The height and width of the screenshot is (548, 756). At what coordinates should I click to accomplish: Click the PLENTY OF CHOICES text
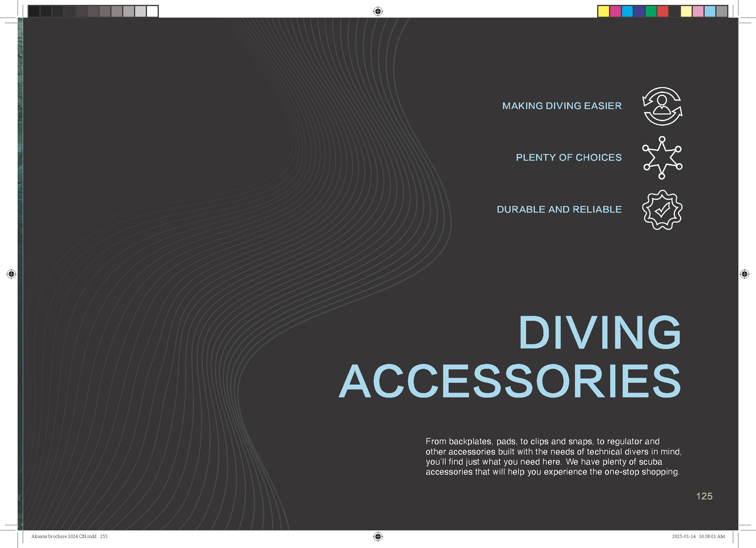[569, 158]
